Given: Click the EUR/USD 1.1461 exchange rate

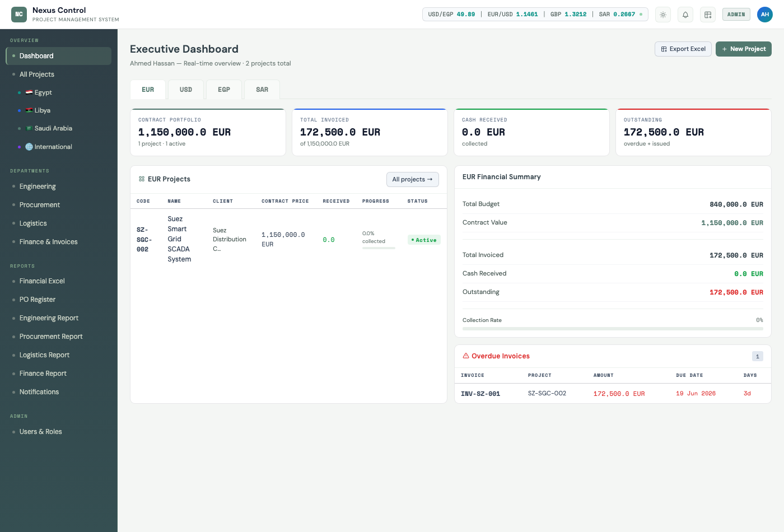Looking at the screenshot, I should click(512, 15).
